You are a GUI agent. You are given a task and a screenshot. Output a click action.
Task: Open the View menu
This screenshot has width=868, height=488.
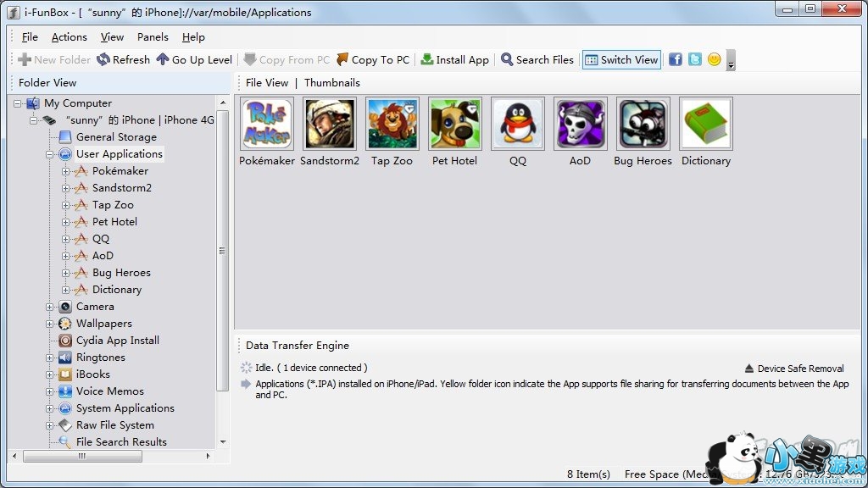tap(113, 37)
